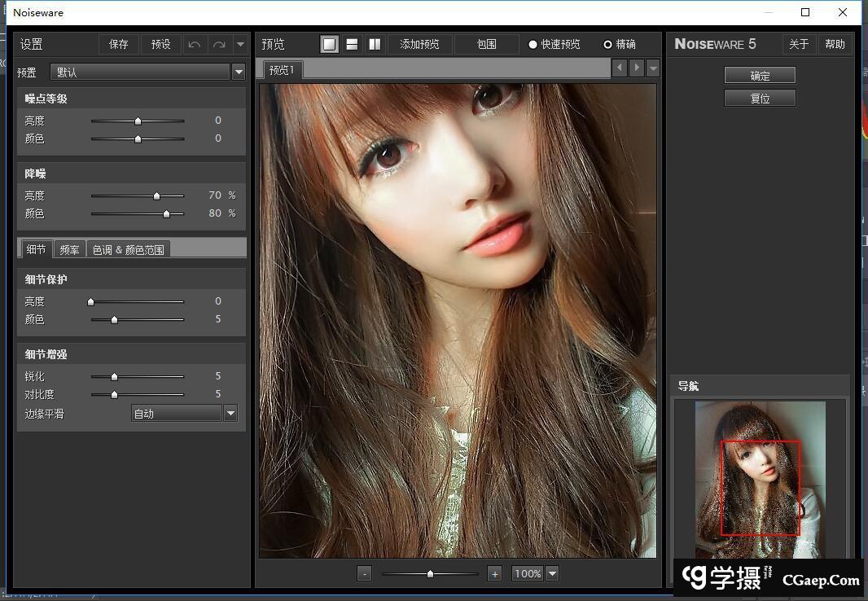Viewport: 868px width, 601px height.
Task: Select single preview layout icon
Action: tap(329, 44)
